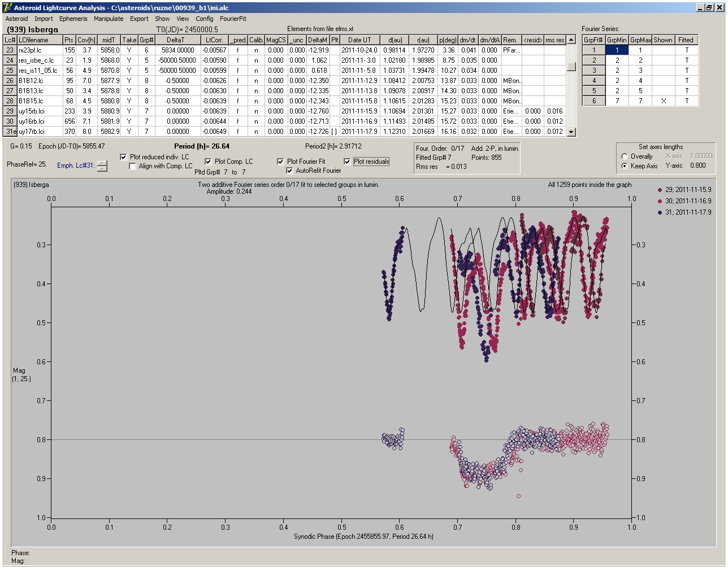Click the Period [h]= 26.64 value

click(x=202, y=146)
